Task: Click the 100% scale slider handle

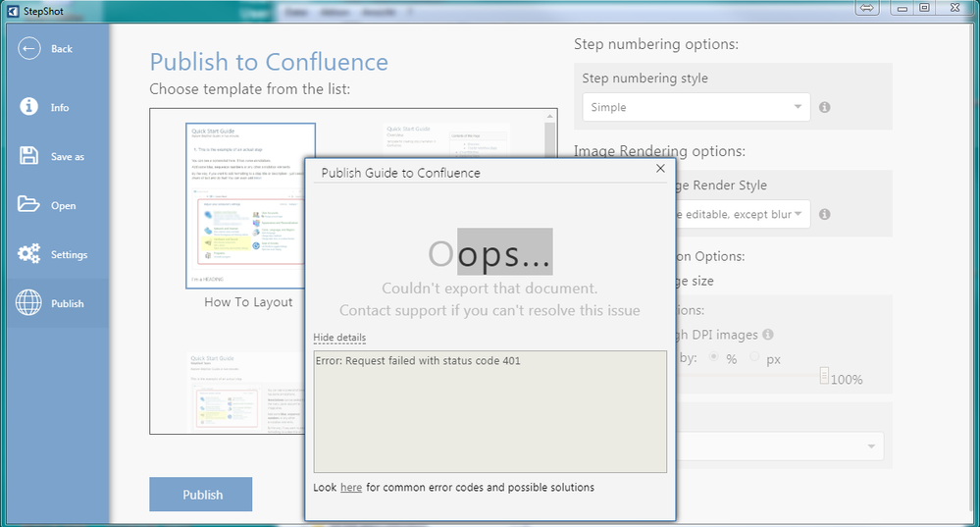Action: point(824,376)
